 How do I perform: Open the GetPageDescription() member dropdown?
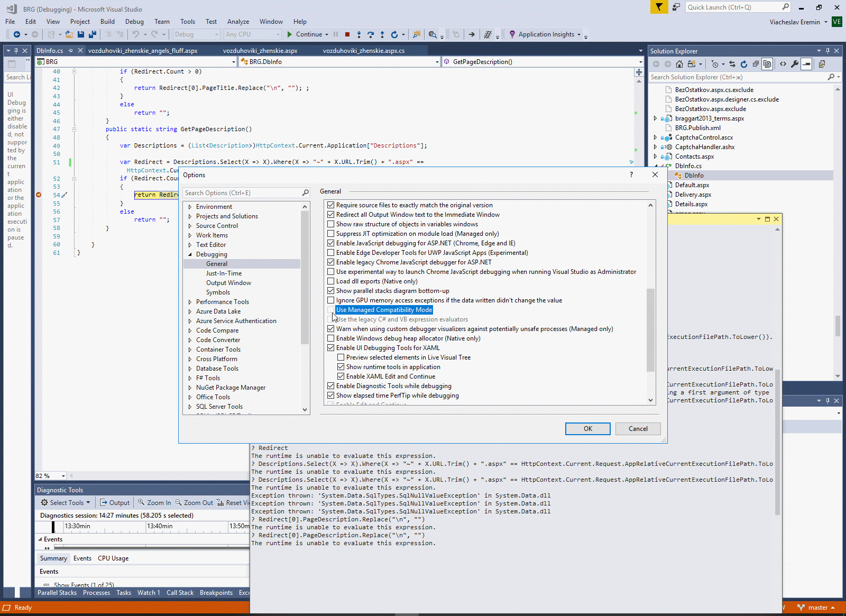click(640, 62)
